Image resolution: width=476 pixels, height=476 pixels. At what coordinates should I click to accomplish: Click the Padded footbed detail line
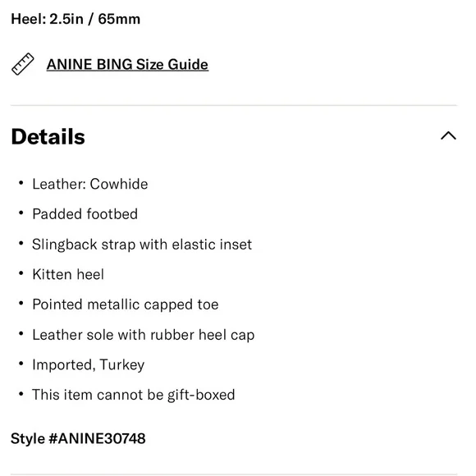tap(85, 214)
